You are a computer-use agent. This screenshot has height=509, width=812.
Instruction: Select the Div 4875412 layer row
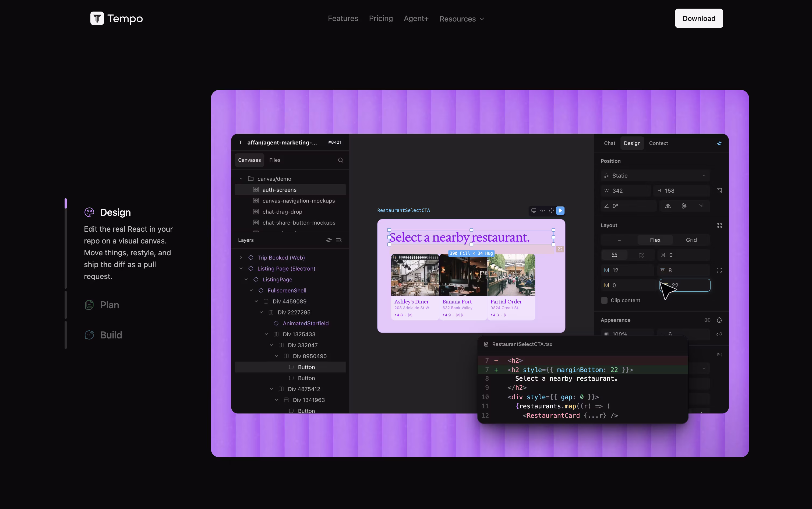pos(290,389)
